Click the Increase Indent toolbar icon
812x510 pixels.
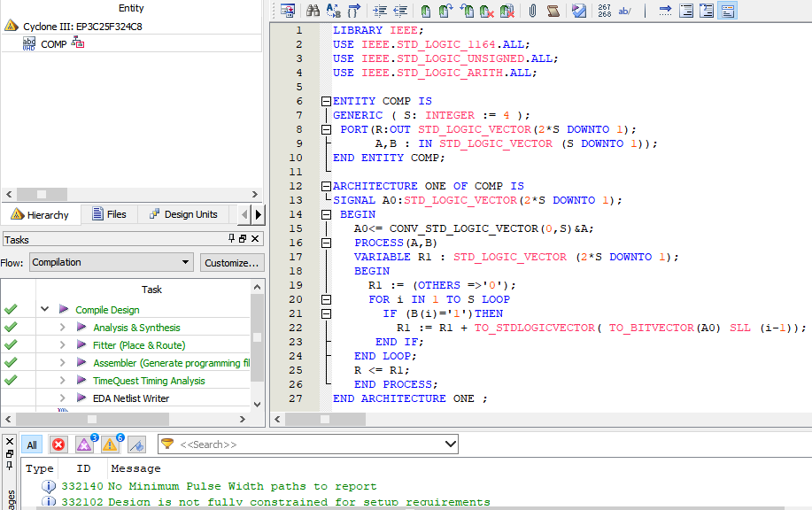click(380, 11)
